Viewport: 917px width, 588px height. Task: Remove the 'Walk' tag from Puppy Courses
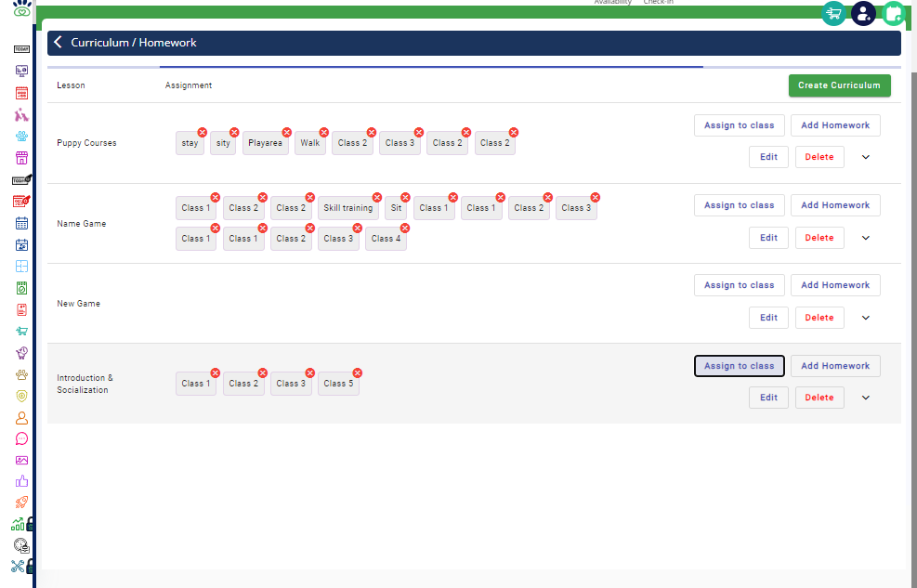pos(324,133)
